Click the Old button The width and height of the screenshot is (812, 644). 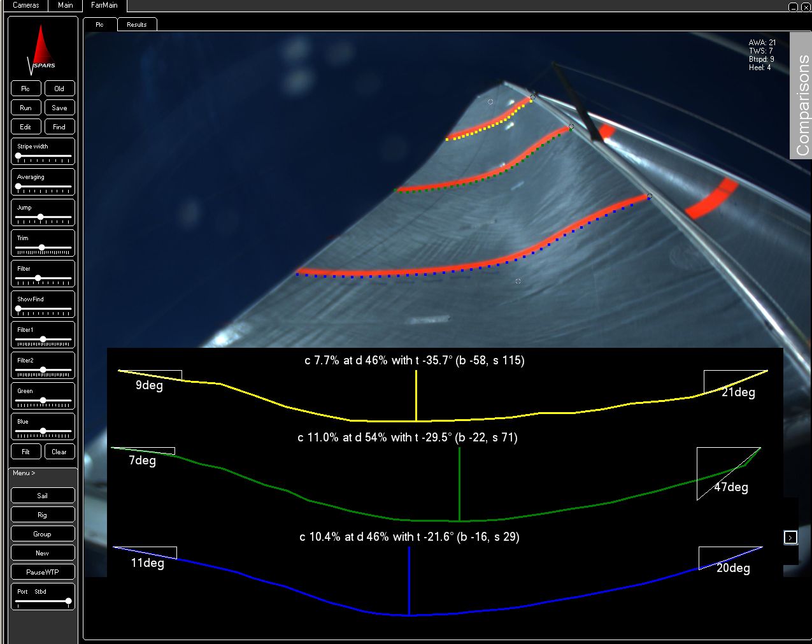point(60,88)
